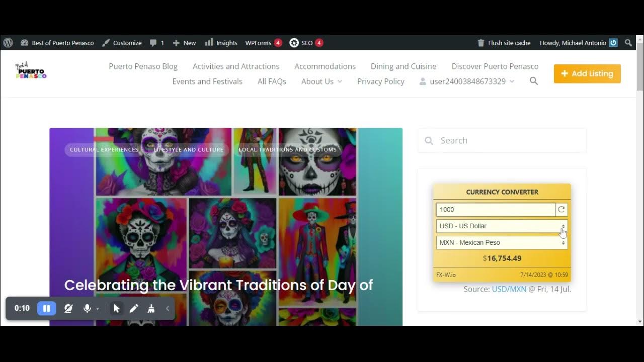Click the site header search magnifier icon
The image size is (644, 362).
click(x=534, y=81)
